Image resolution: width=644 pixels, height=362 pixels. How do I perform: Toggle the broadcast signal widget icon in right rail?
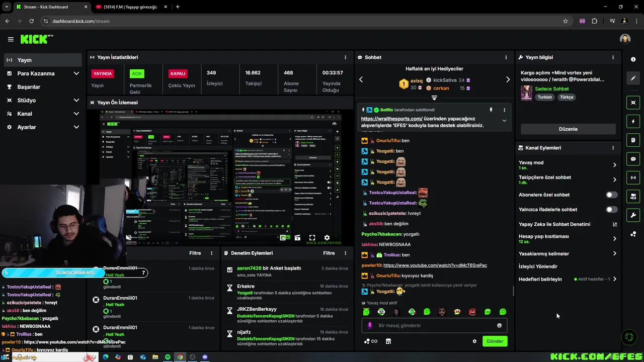pos(633,177)
